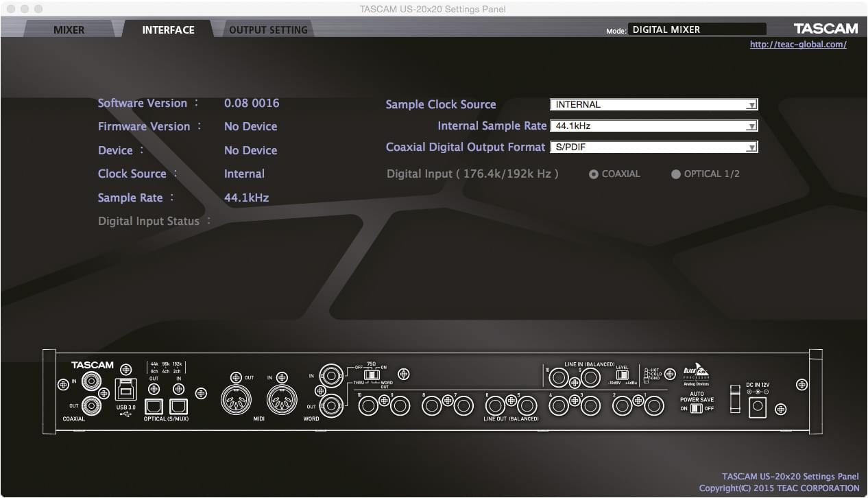Switch to the MIXER tab
The height and width of the screenshot is (498, 868).
click(x=69, y=29)
